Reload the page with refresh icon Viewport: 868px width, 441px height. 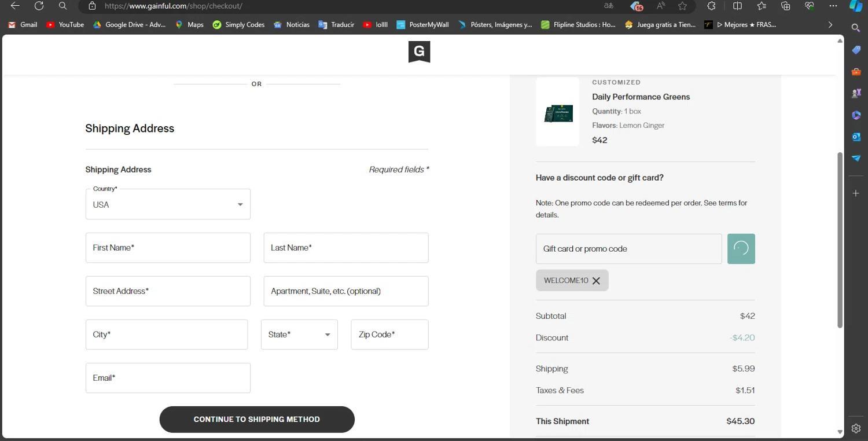[x=39, y=6]
